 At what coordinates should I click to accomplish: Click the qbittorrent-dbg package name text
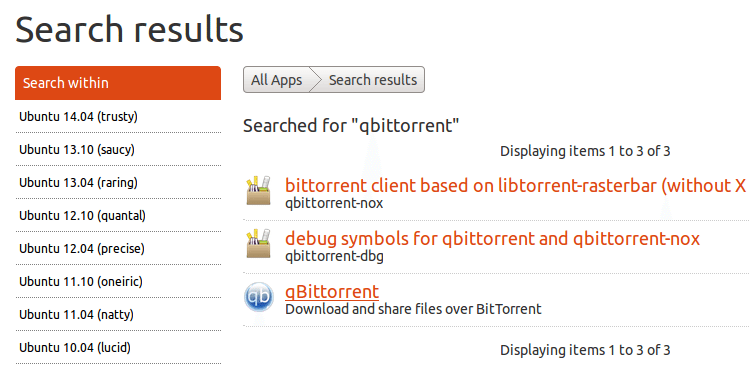[334, 256]
